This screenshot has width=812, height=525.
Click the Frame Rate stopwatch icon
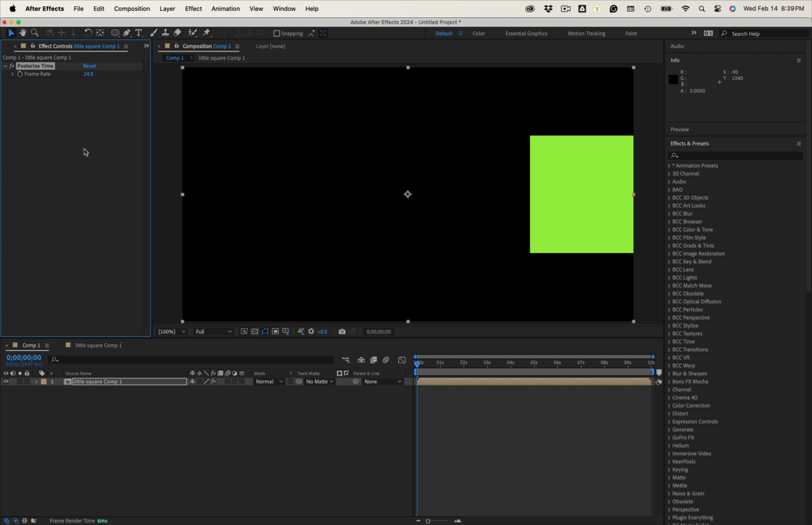(20, 74)
